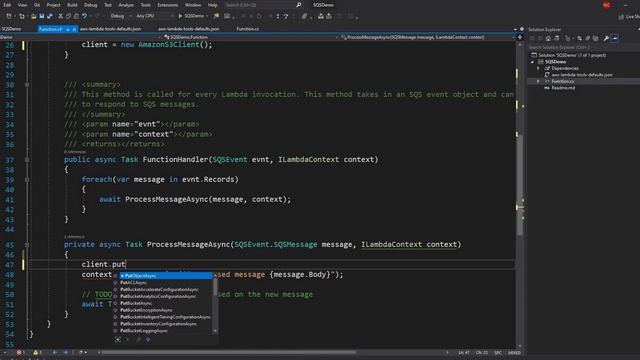
Task: Collapse the summary comment region at line 30
Action: 27,84
